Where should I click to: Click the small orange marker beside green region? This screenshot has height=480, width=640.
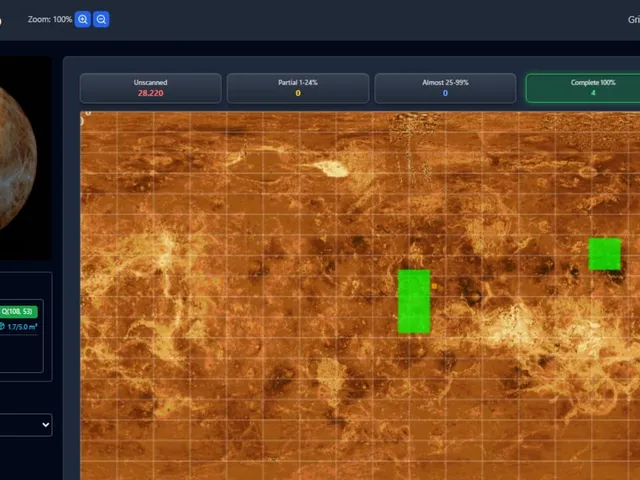point(434,286)
